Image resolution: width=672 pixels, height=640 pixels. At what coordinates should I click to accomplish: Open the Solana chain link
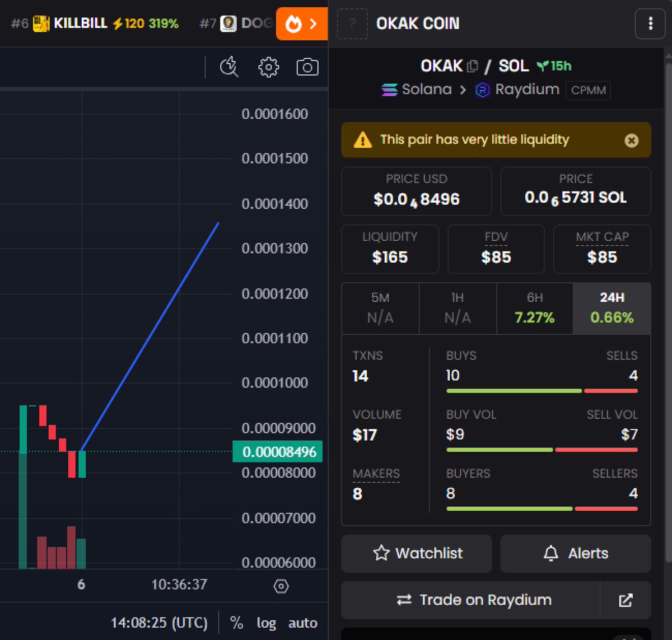tap(417, 90)
